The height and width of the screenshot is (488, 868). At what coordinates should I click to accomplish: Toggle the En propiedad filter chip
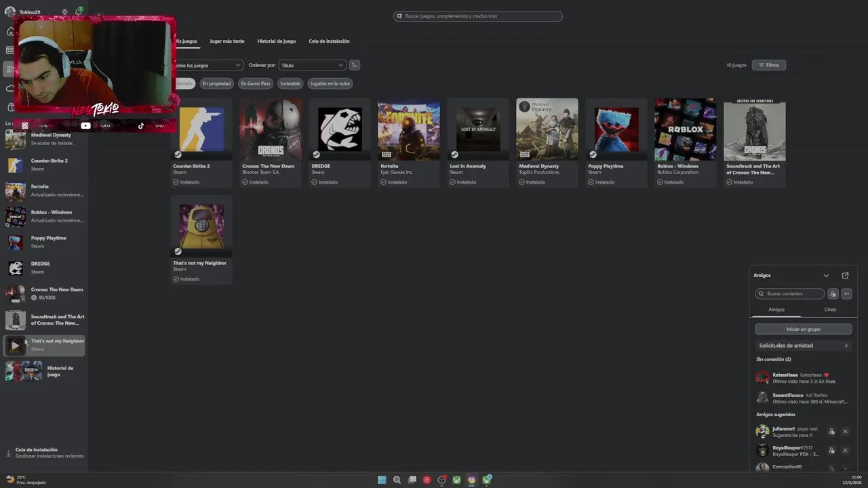pos(216,83)
